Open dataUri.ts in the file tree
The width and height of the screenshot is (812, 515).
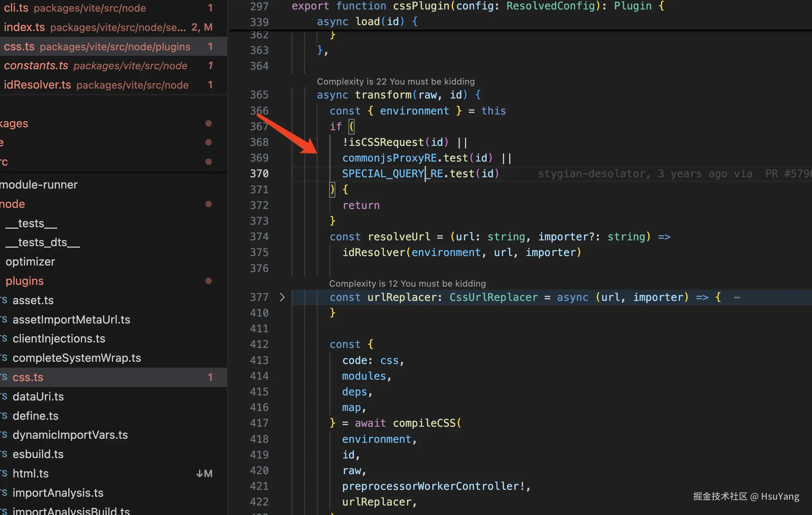coord(38,396)
